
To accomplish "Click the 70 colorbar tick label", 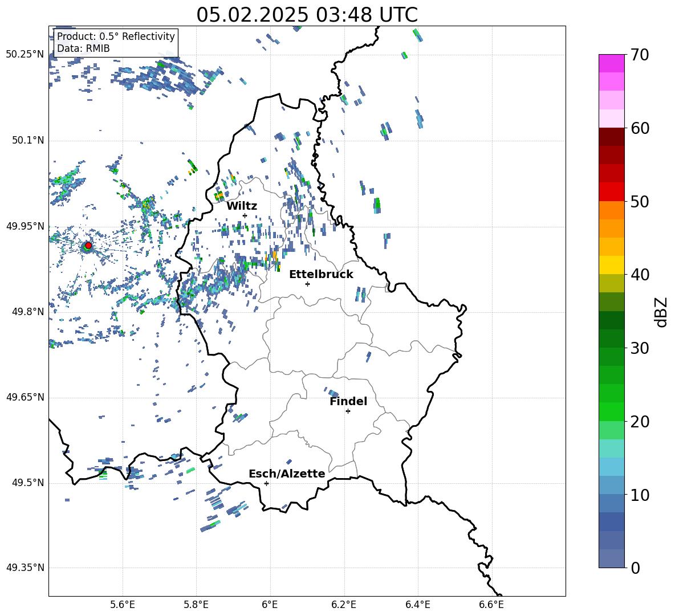I will click(x=639, y=55).
